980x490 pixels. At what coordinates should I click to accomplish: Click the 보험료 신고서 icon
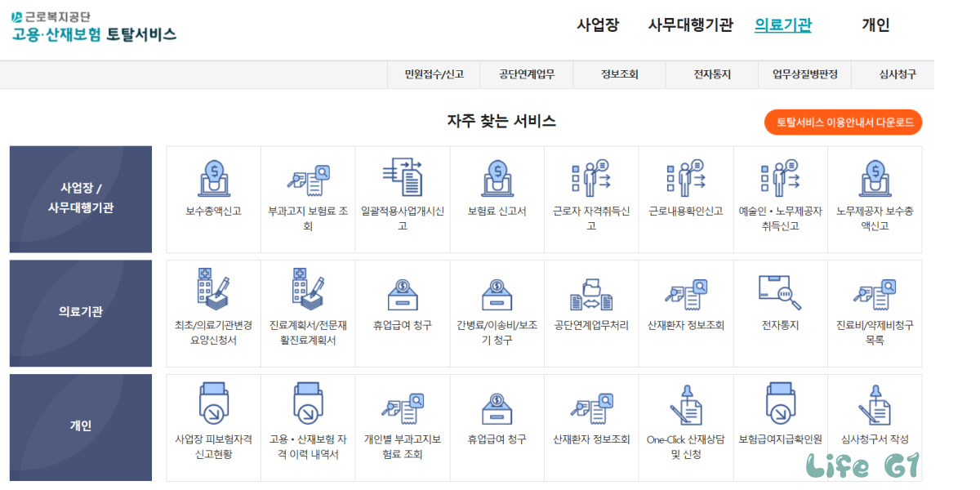coord(497,179)
